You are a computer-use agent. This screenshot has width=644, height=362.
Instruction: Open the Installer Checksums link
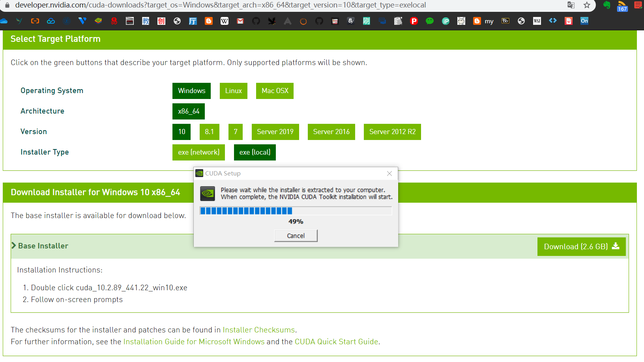(x=259, y=330)
